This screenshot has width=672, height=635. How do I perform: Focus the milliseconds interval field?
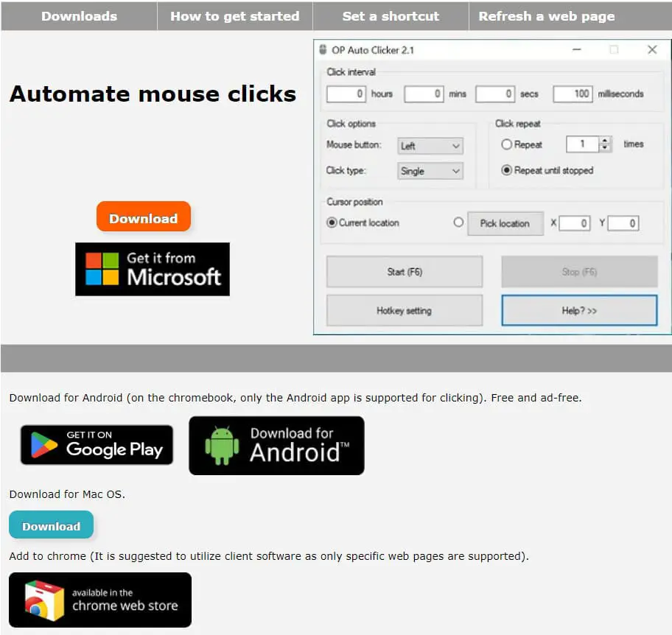click(x=573, y=94)
